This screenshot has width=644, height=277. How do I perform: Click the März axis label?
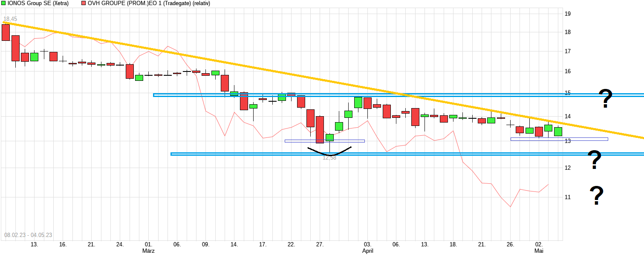148,251
